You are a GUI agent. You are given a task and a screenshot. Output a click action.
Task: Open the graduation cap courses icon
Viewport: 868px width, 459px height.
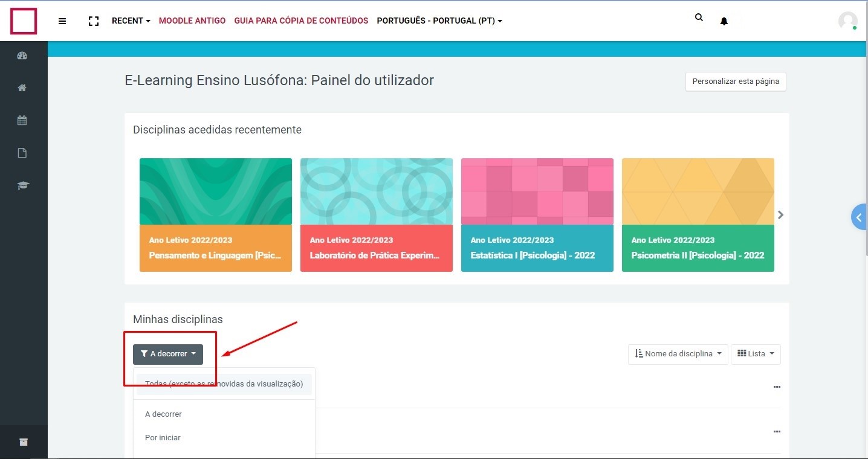(x=22, y=185)
